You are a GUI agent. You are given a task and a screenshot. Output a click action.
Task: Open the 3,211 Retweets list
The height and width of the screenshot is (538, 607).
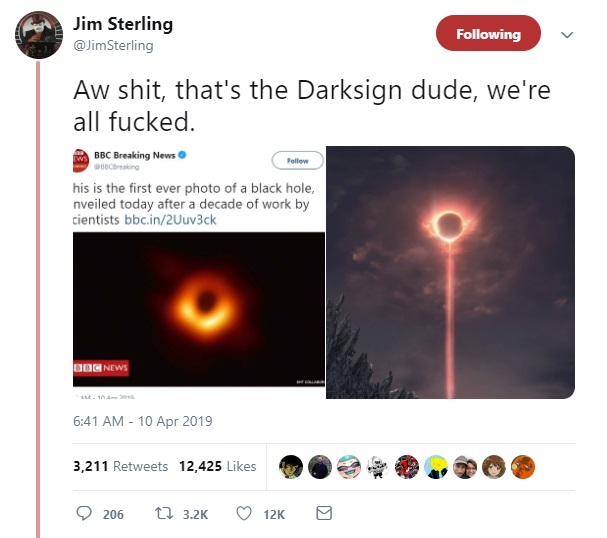click(120, 466)
